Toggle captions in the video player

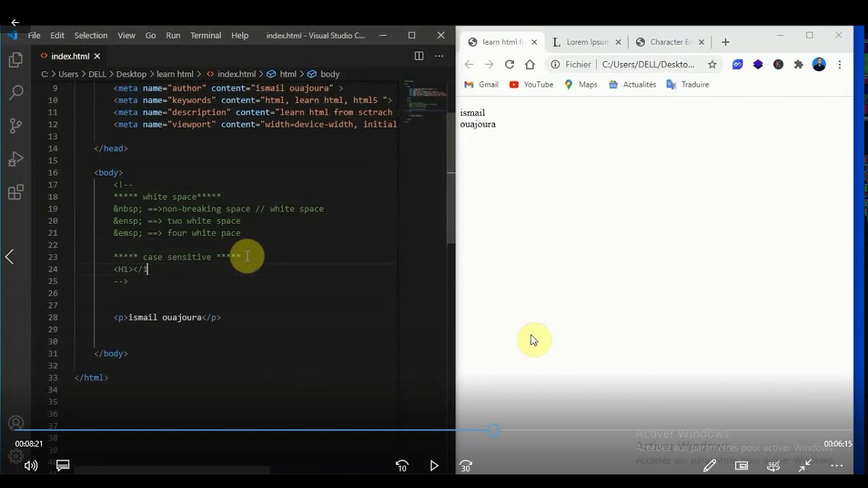coord(63,465)
